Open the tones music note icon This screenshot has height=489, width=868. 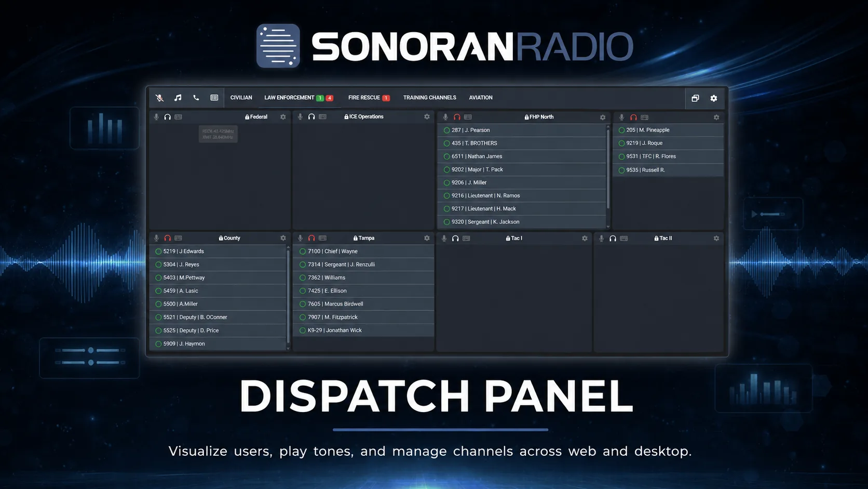[x=178, y=98]
